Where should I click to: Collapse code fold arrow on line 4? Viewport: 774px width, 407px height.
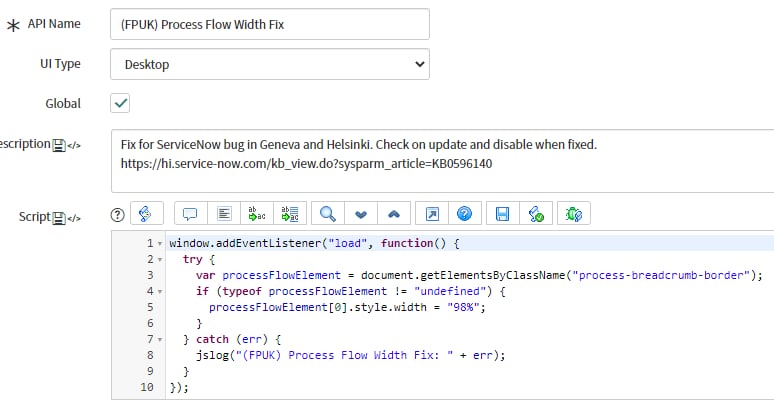click(x=160, y=292)
